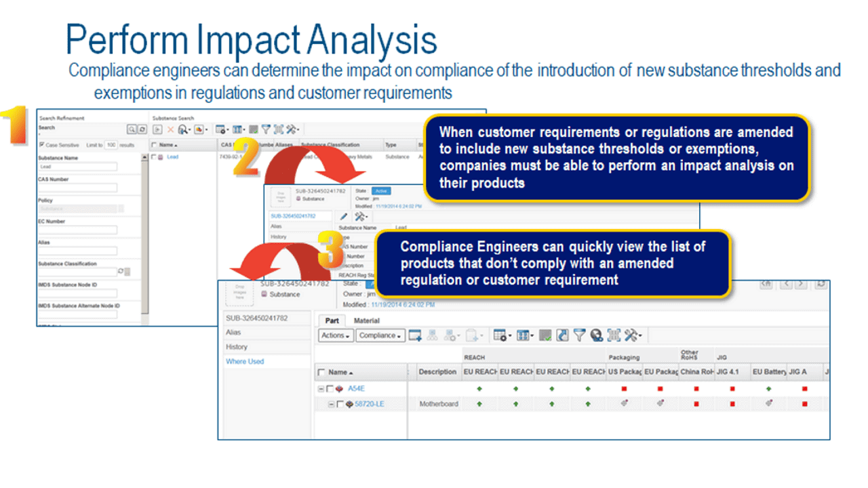Open the table view dropdown in Where Used toolbar
Image resolution: width=868 pixels, height=488 pixels.
pos(502,335)
